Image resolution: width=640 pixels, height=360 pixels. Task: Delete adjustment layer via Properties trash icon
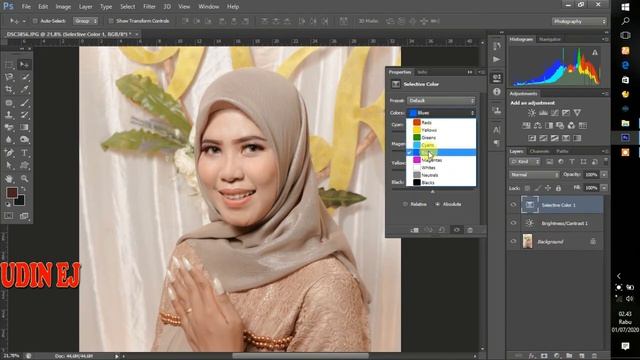(470, 230)
